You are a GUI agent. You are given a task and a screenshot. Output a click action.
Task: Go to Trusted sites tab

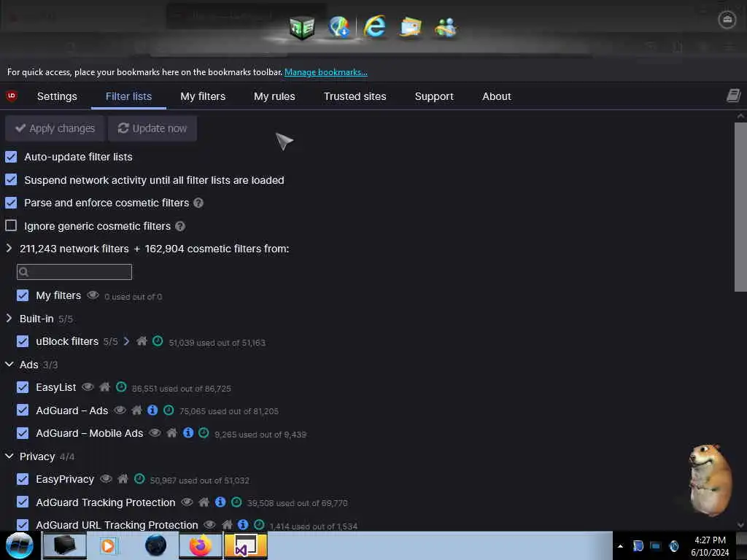click(355, 96)
